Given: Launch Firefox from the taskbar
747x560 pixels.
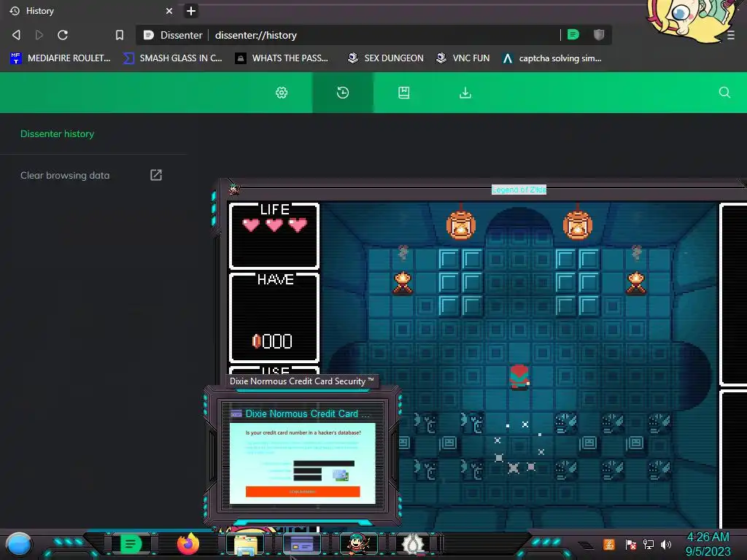Looking at the screenshot, I should pos(187,543).
